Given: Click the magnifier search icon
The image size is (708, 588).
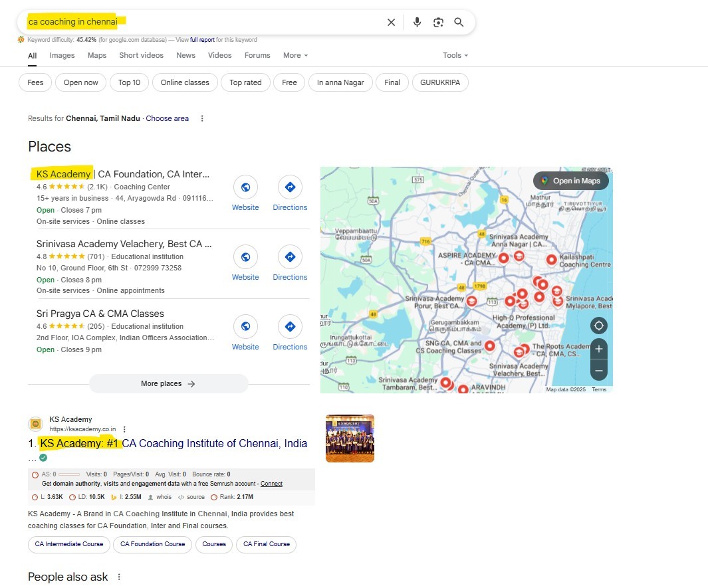Looking at the screenshot, I should [x=459, y=22].
